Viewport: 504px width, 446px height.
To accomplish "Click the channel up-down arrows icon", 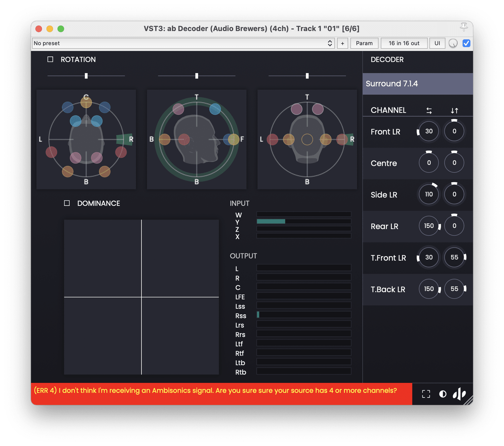I will coord(454,110).
